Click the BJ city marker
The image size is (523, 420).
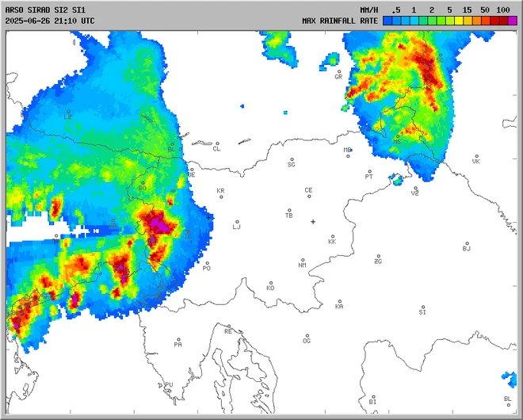(x=466, y=243)
